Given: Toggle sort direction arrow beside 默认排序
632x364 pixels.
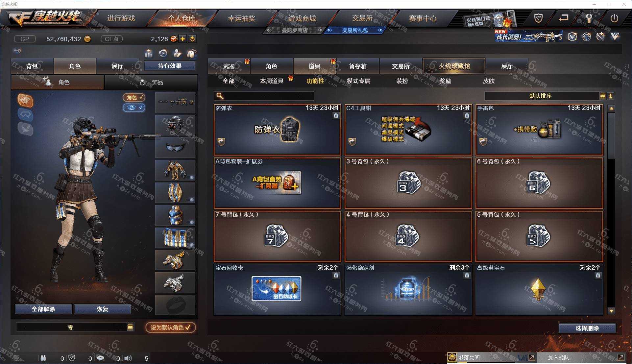Looking at the screenshot, I should click(611, 96).
